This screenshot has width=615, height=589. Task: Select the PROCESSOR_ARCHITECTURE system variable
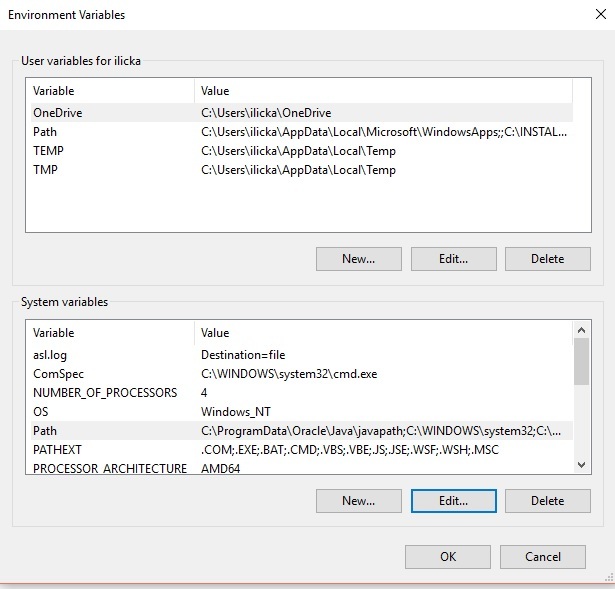302,467
